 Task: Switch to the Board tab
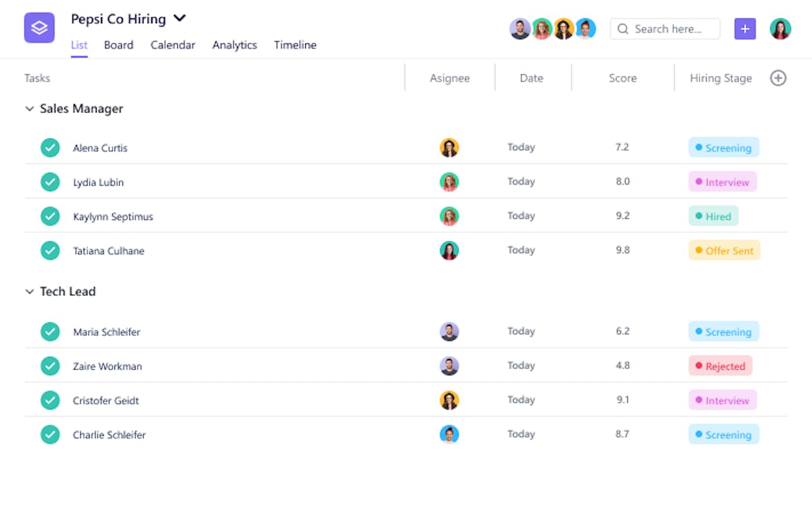tap(118, 45)
